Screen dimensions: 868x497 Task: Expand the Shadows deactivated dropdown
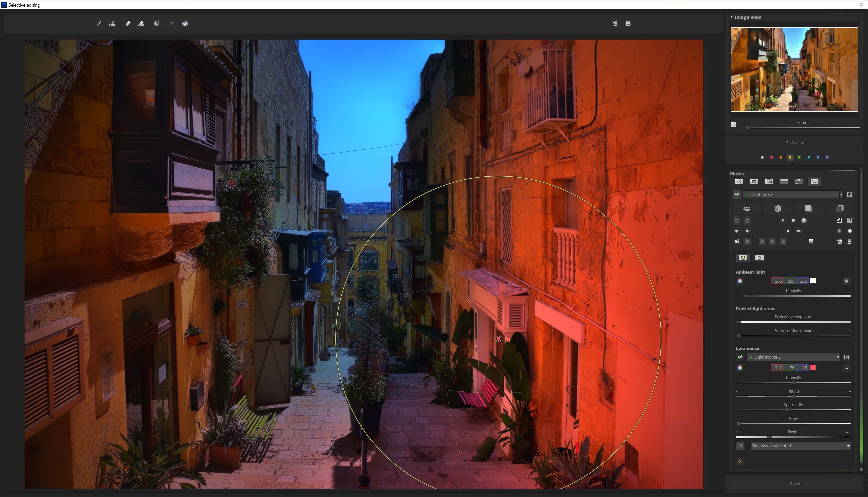(848, 446)
